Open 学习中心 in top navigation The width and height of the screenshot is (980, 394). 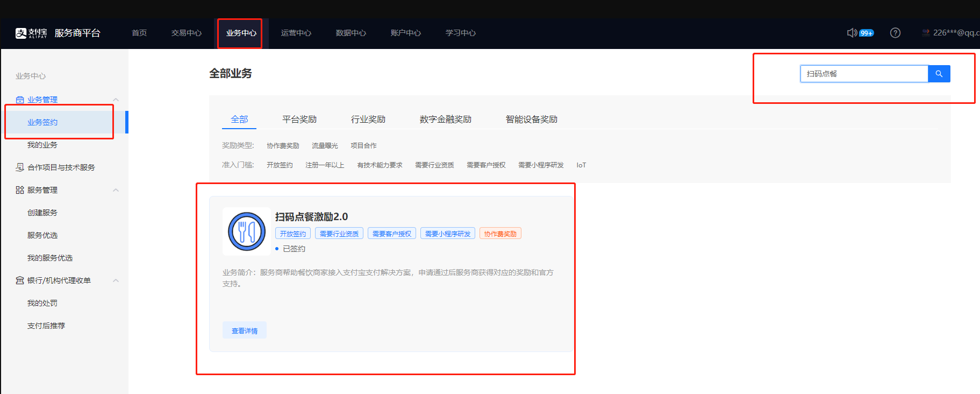(x=461, y=33)
